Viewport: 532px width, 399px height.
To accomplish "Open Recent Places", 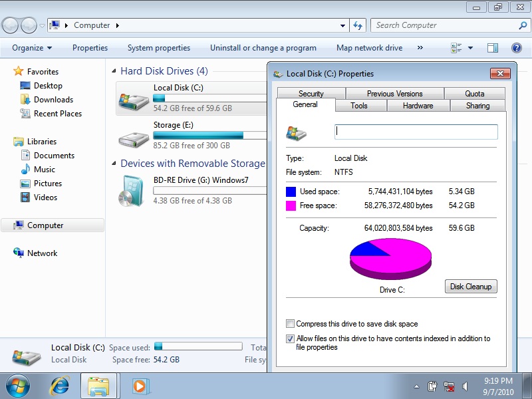I will point(51,113).
